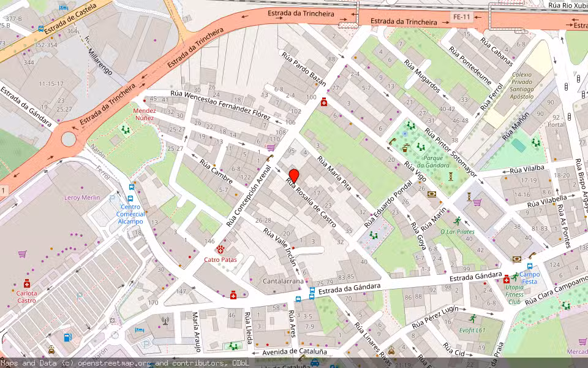Click the shopping cart icon near Rúa Pintor Sotomayor
588x368 pixels.
click(x=477, y=202)
